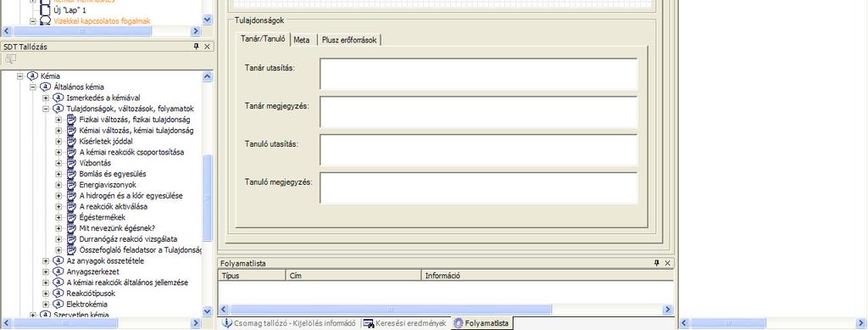Click the lesson icon of Égéstermékek

(71, 217)
